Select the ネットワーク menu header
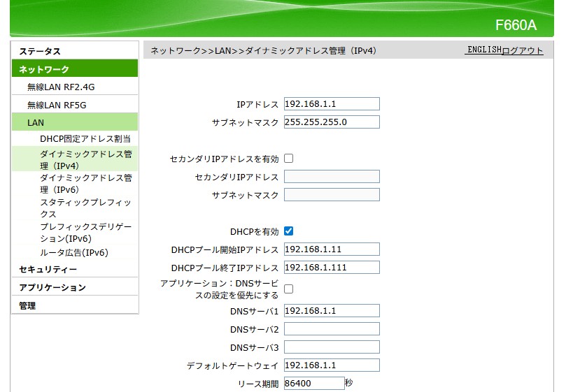This screenshot has height=392, width=566. click(x=44, y=69)
